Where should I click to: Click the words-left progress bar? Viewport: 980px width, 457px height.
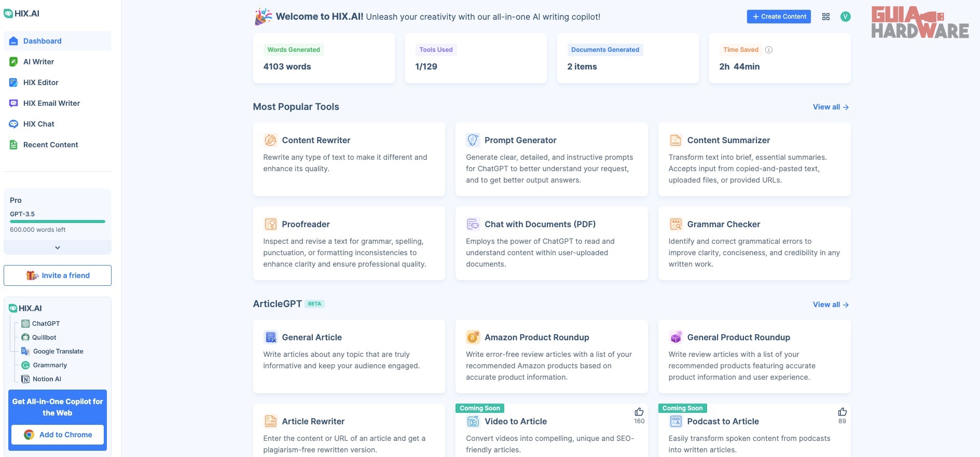[58, 221]
